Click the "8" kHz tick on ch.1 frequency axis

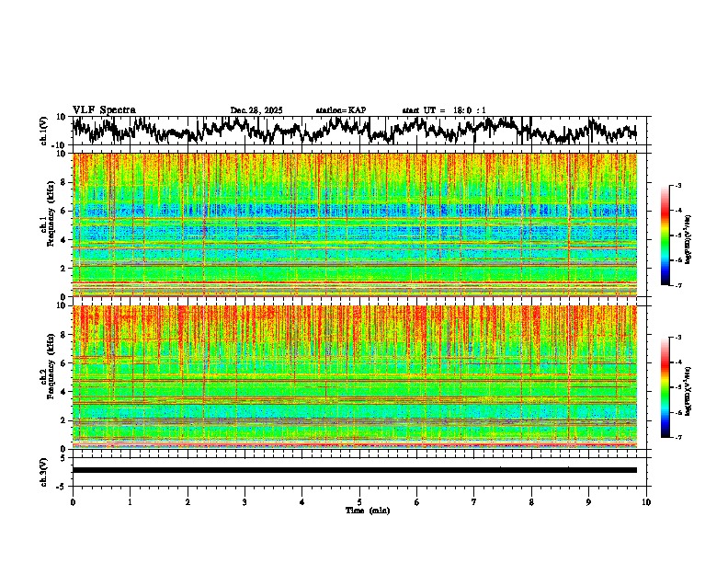(63, 182)
